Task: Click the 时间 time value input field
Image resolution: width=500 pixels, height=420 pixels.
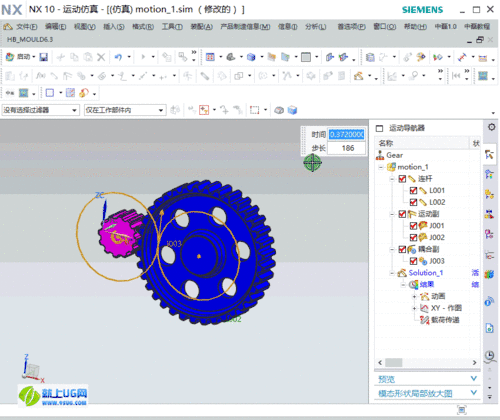Action: [x=346, y=134]
